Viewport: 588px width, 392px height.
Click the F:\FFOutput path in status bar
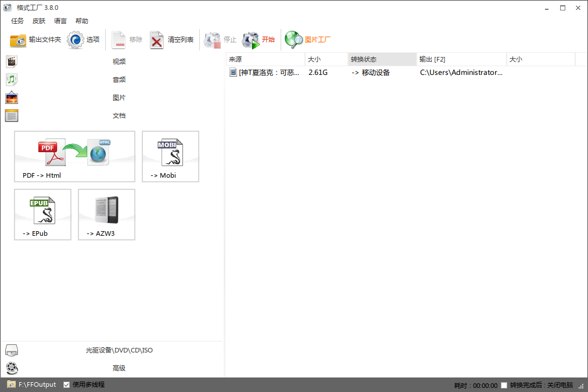(x=37, y=385)
